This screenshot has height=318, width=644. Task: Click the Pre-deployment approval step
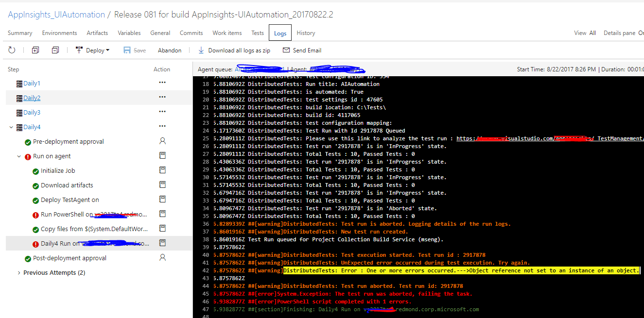pyautogui.click(x=69, y=142)
